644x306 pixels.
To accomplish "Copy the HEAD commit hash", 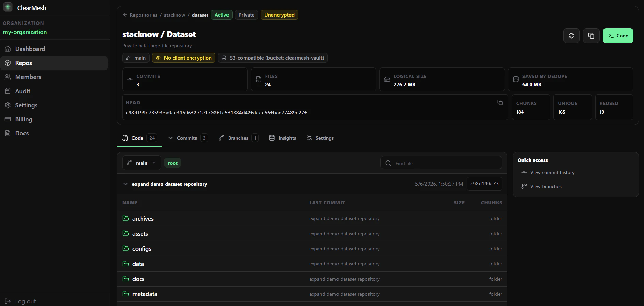I will (x=500, y=103).
